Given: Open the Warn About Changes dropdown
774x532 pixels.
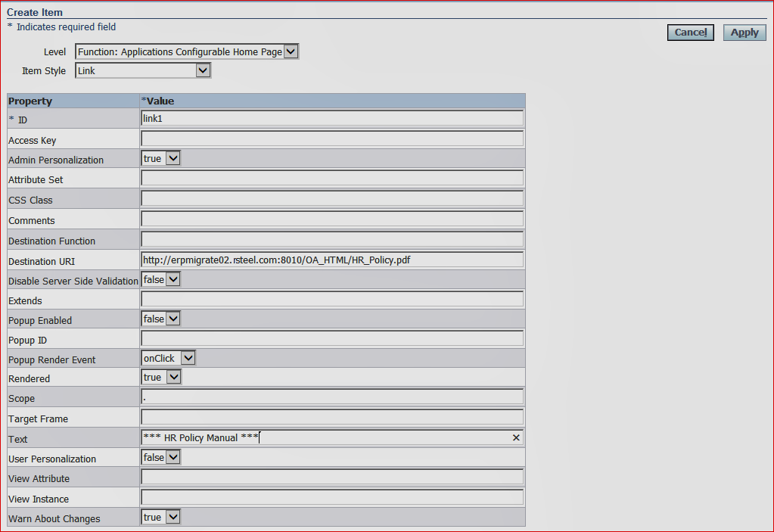Looking at the screenshot, I should [x=172, y=517].
